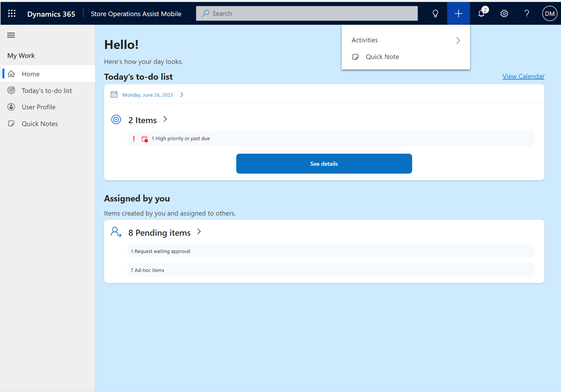The height and width of the screenshot is (392, 561).
Task: Click the notification bell icon
Action: [482, 13]
